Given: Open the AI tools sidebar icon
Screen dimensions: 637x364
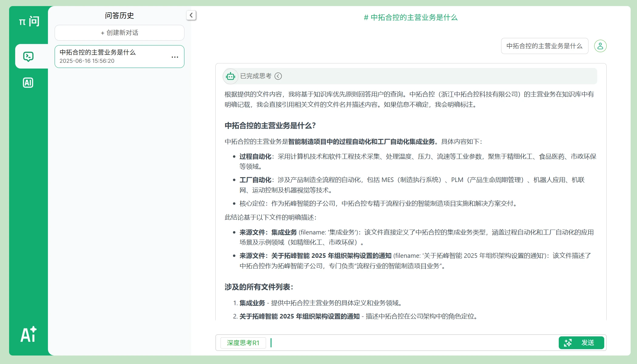Looking at the screenshot, I should (x=28, y=83).
